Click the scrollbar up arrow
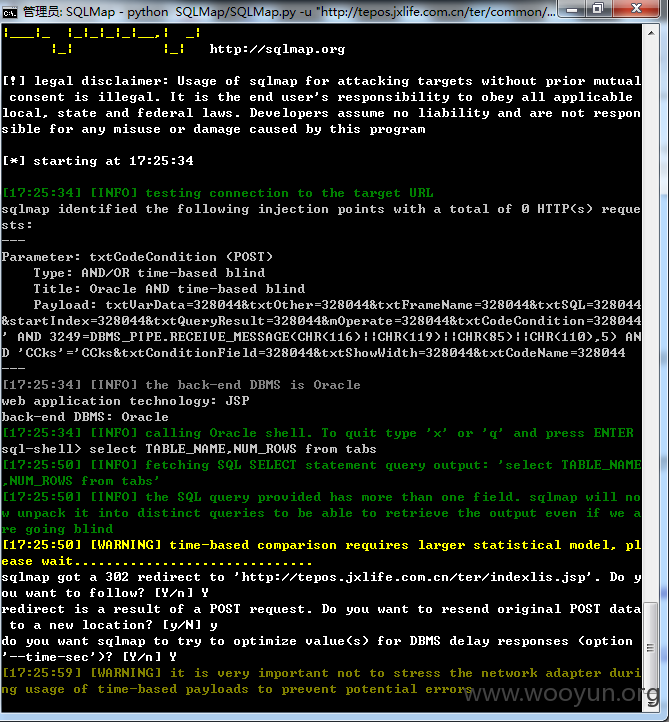Viewport: 669px width, 722px height. pos(651,33)
